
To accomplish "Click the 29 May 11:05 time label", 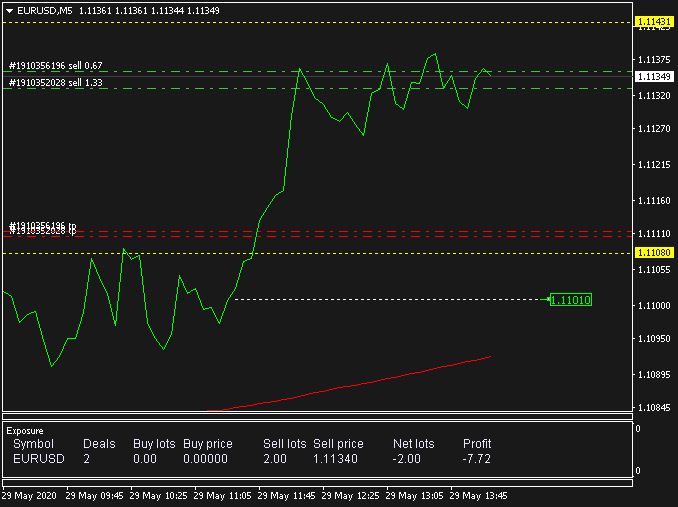I will pos(222,496).
